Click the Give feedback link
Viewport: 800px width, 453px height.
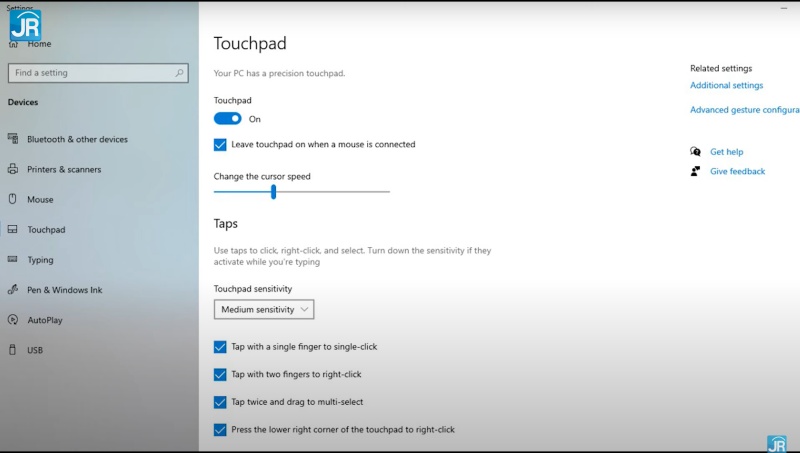click(737, 171)
